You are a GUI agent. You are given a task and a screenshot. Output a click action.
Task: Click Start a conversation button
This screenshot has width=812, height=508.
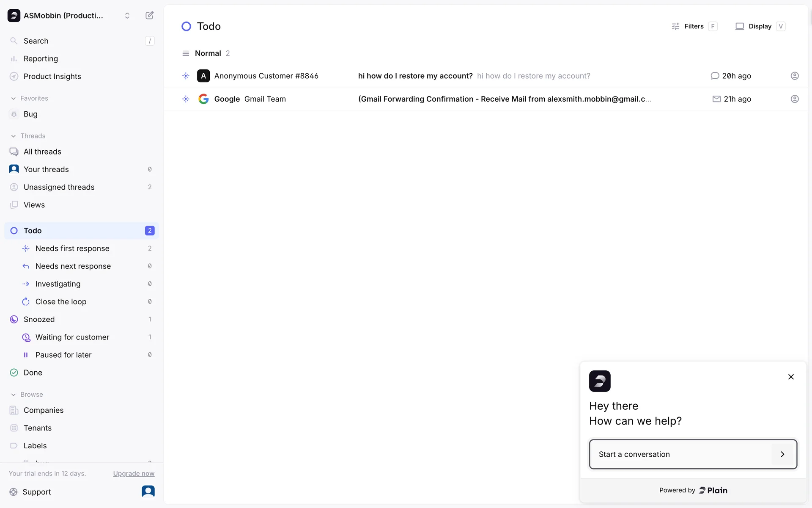pos(693,454)
